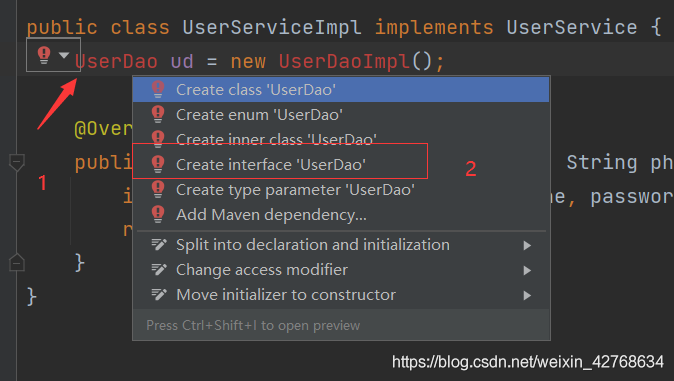674x381 pixels.
Task: Open the dropdown arrow next to the lightbulb
Action: [x=64, y=55]
